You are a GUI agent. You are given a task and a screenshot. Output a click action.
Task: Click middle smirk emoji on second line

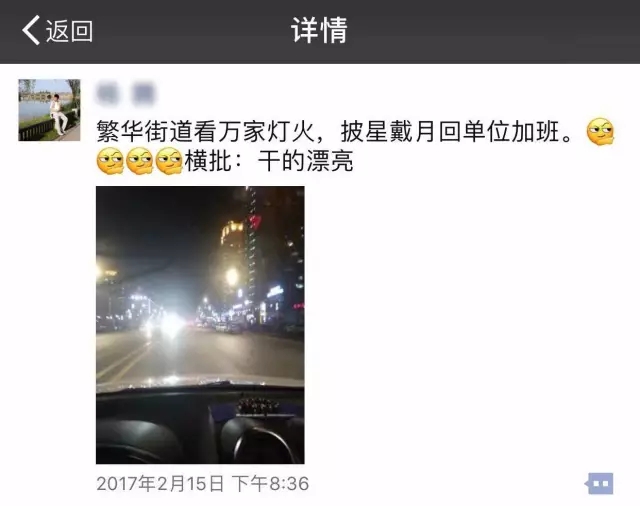coord(140,161)
